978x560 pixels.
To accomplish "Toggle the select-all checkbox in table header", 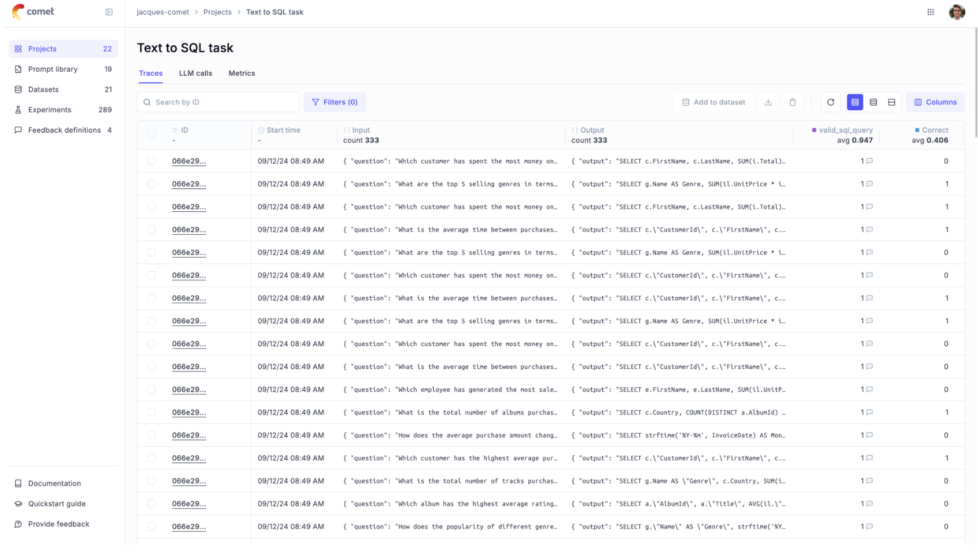I will [151, 134].
